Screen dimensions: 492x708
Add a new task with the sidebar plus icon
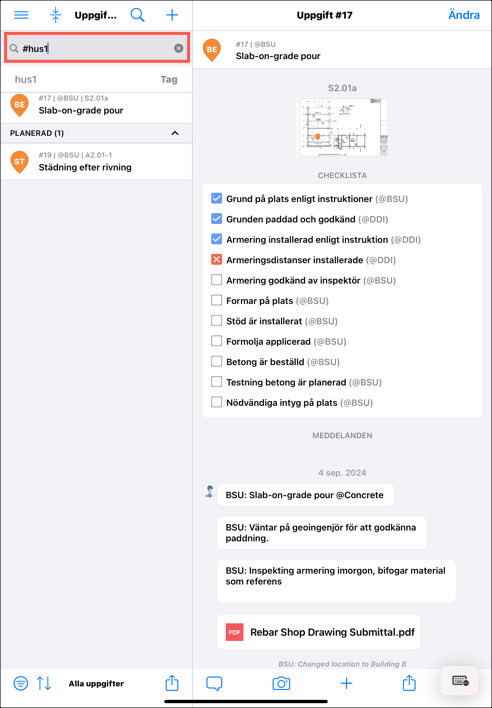172,15
